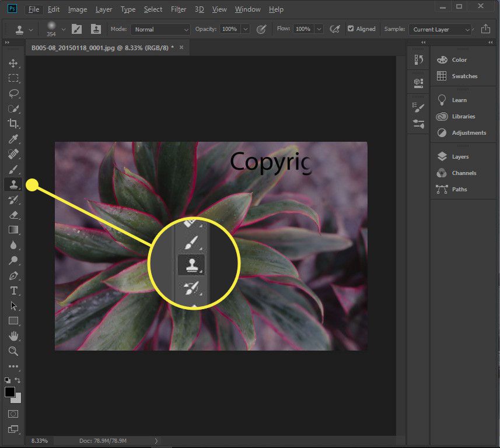The height and width of the screenshot is (448, 500).
Task: Open the History panel icon
Action: (x=418, y=60)
